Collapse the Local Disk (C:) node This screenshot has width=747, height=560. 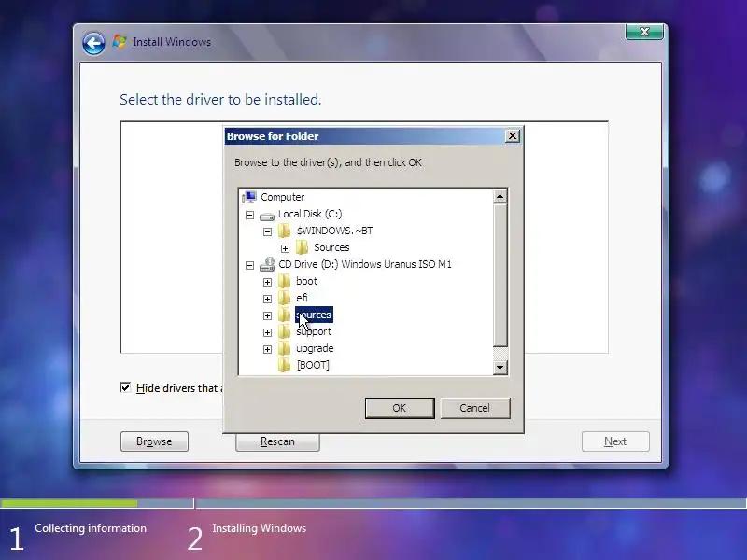(x=249, y=216)
